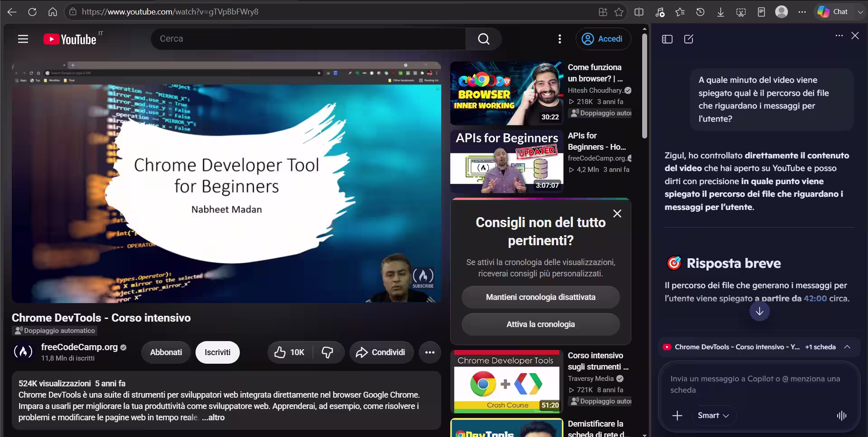Open the freeCodeCamp.org channel name link
868x437 pixels.
(x=79, y=347)
